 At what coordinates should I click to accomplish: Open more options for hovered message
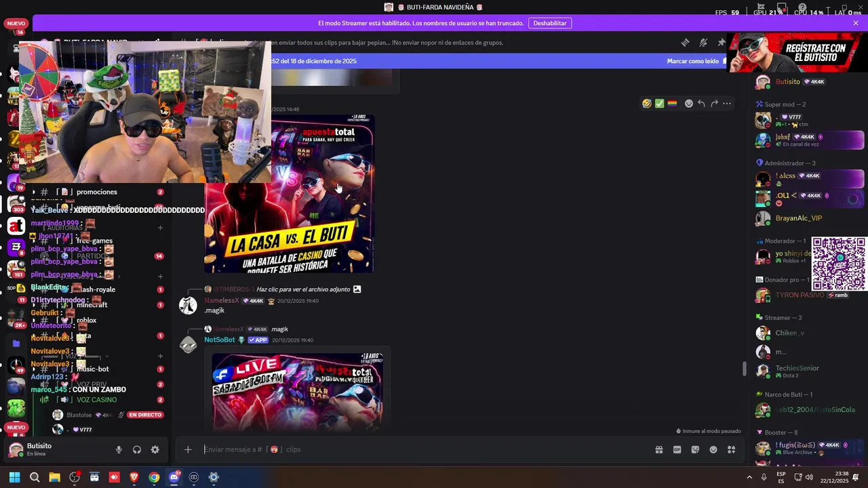click(727, 104)
